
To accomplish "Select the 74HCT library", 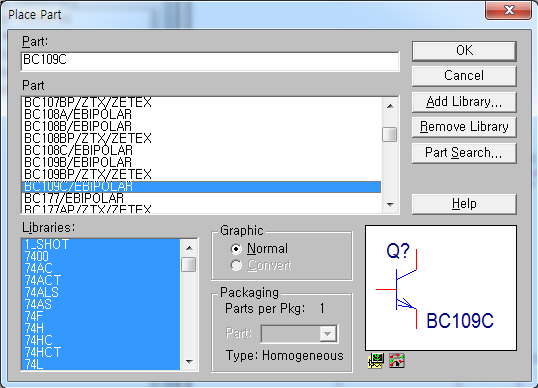I will 101,352.
